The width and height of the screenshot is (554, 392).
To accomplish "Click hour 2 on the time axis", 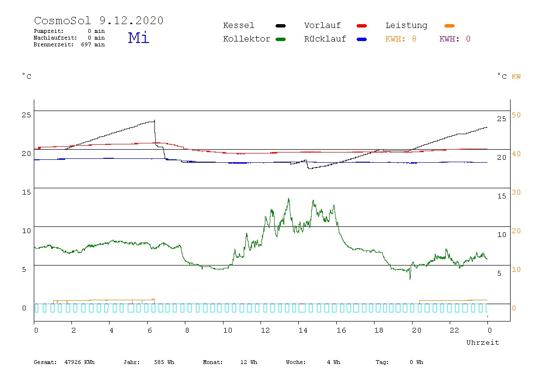I will pos(73,330).
